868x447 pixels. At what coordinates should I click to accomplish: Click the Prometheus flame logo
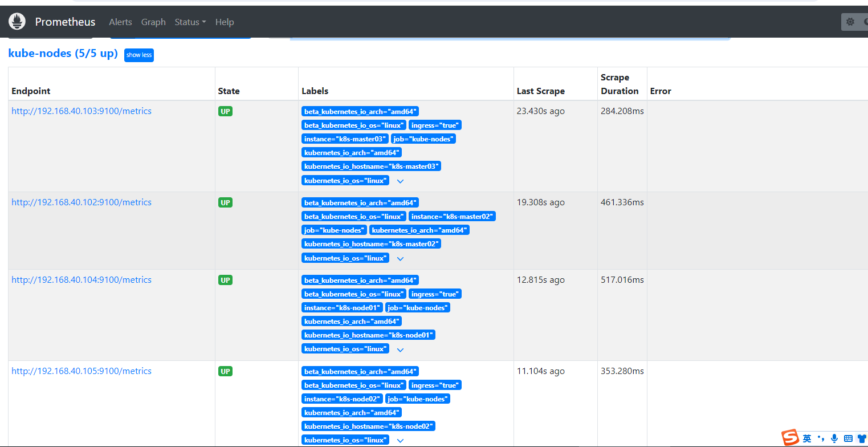tap(17, 22)
